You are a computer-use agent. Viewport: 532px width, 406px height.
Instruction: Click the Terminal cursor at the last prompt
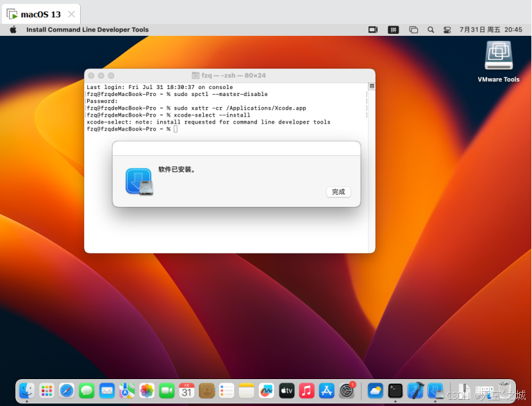(x=176, y=129)
